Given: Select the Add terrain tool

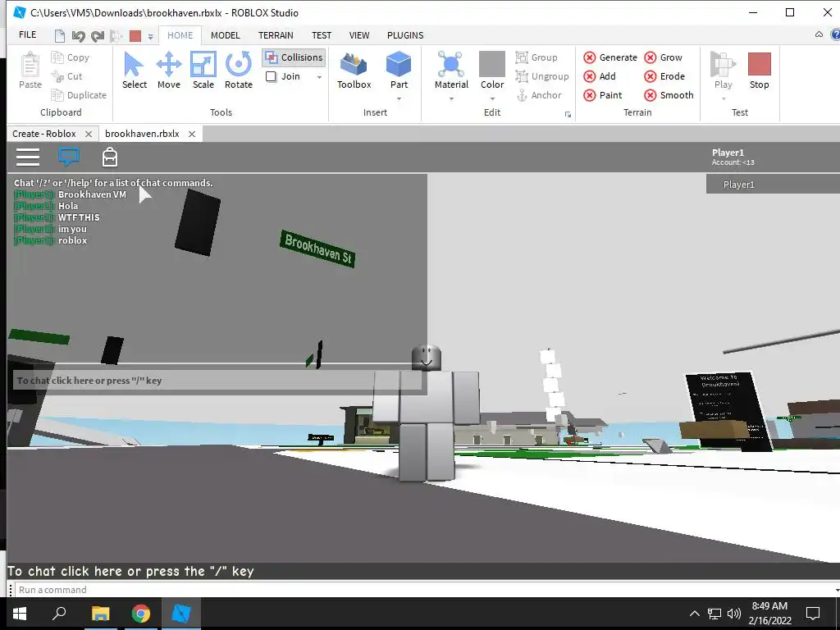Looking at the screenshot, I should (600, 76).
